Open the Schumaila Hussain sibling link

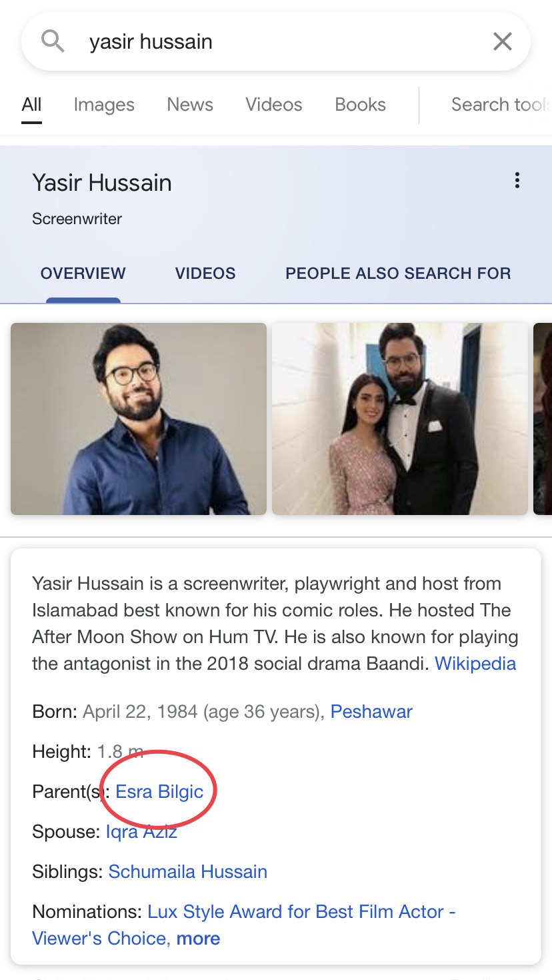tap(188, 872)
